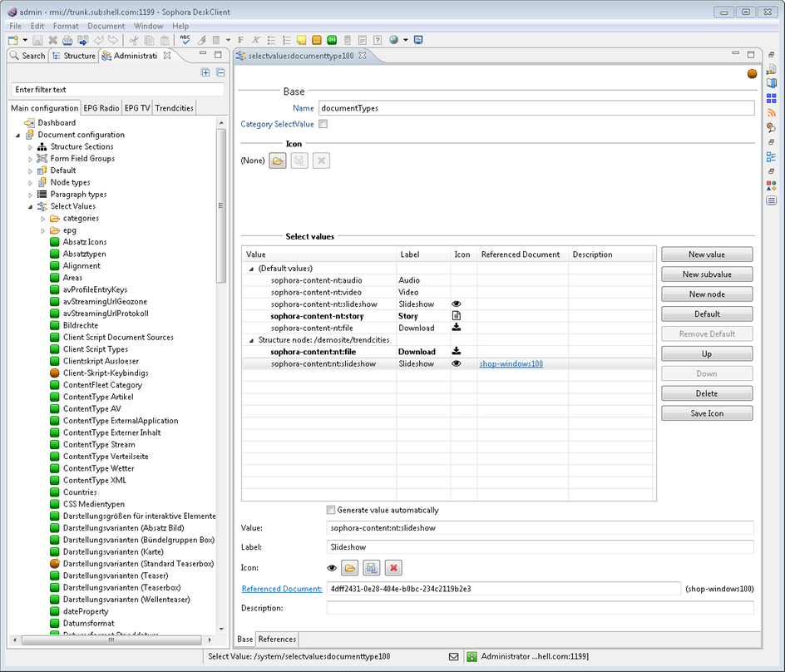Click the tree horizontal scrollbar thumb
The height and width of the screenshot is (672, 785).
click(111, 640)
